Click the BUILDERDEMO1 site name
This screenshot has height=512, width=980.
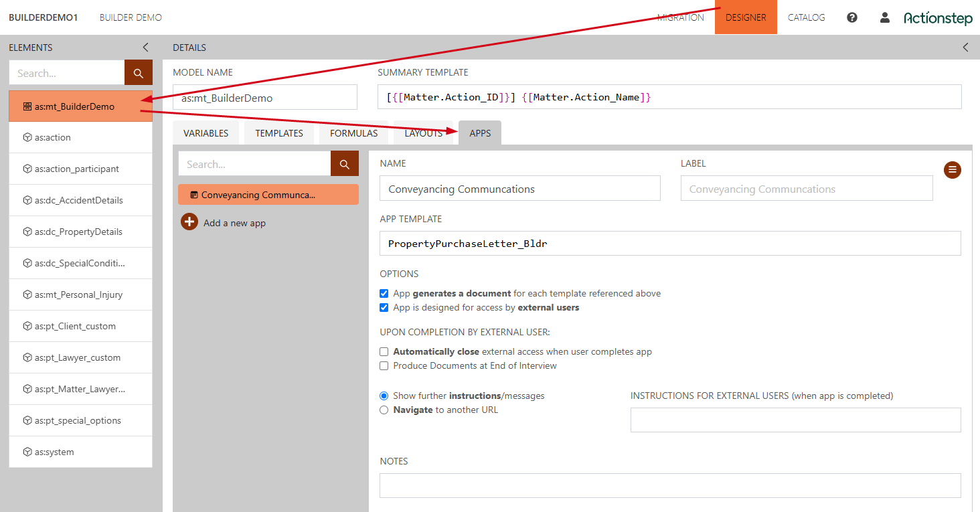(x=43, y=17)
